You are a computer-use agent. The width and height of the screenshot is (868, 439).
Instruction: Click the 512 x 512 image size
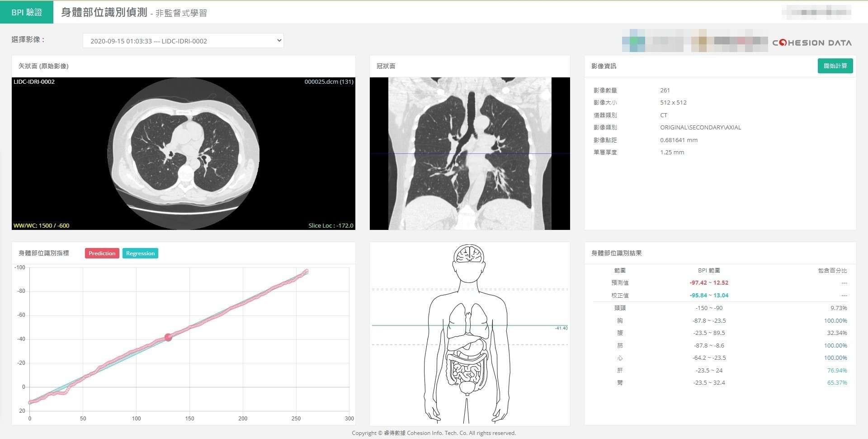[x=673, y=103]
